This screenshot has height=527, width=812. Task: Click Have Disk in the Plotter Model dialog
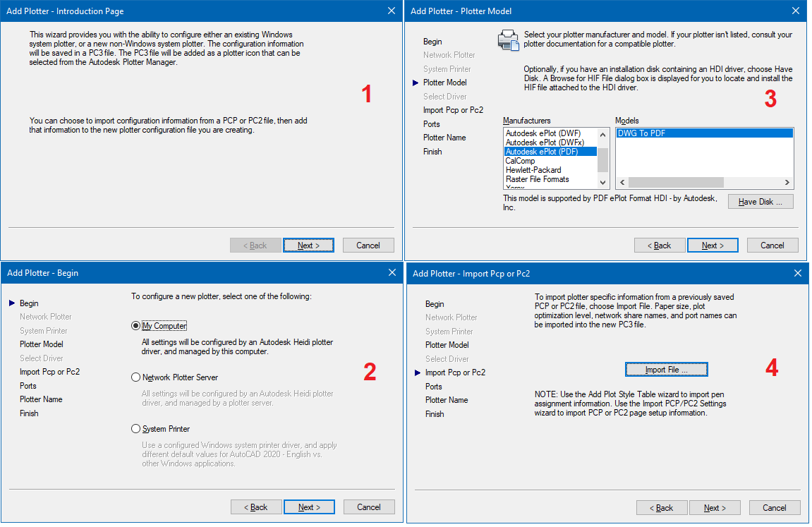pyautogui.click(x=761, y=202)
